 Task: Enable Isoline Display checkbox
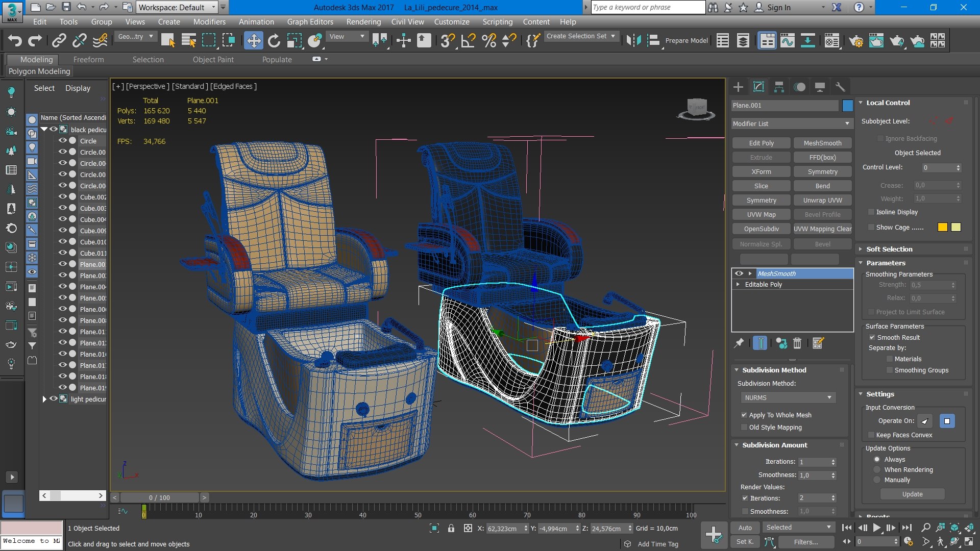tap(871, 212)
